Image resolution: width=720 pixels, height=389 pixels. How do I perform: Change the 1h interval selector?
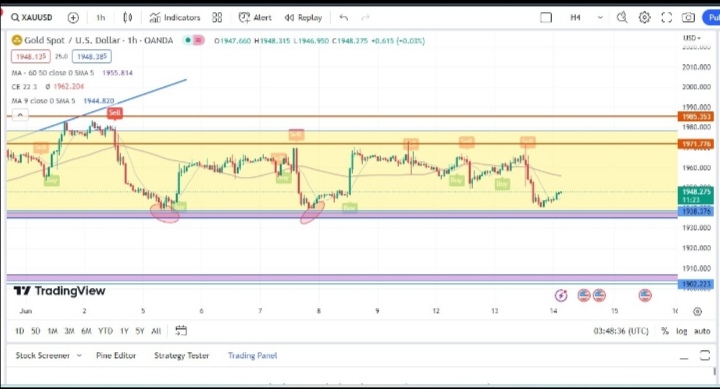pos(101,17)
